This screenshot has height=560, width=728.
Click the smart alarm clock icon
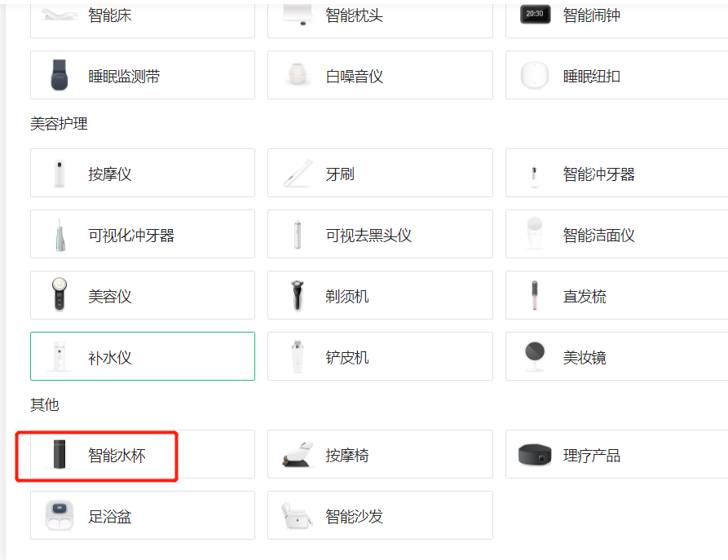click(x=535, y=15)
